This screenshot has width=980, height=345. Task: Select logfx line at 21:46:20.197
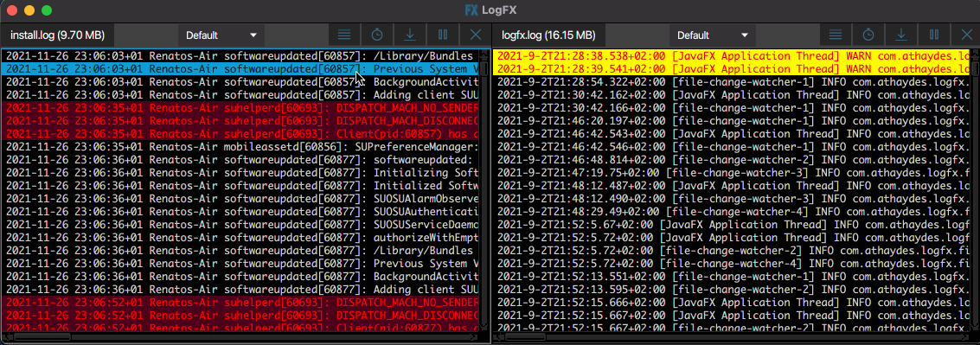(731, 121)
